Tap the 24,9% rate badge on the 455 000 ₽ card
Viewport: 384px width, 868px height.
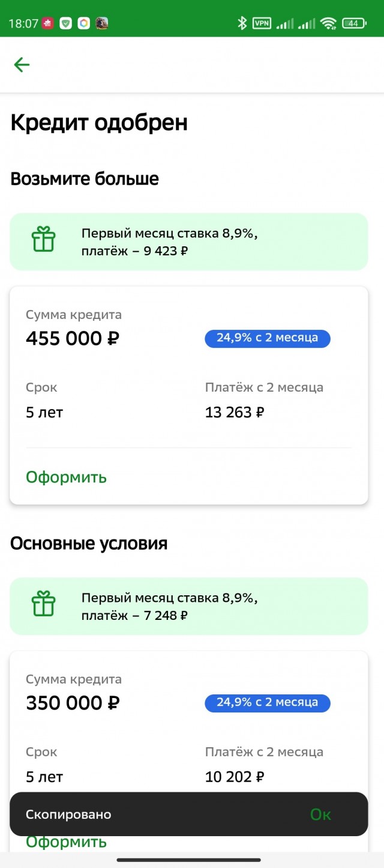coord(268,338)
